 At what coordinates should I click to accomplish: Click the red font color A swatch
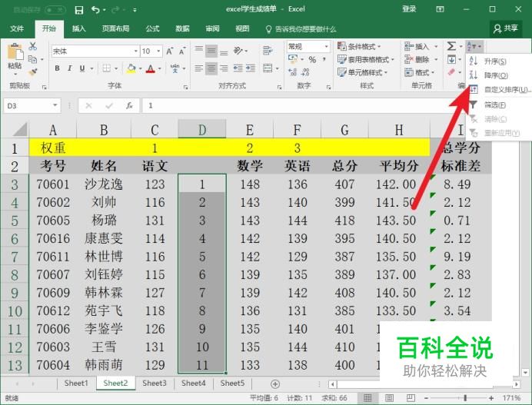pos(151,69)
